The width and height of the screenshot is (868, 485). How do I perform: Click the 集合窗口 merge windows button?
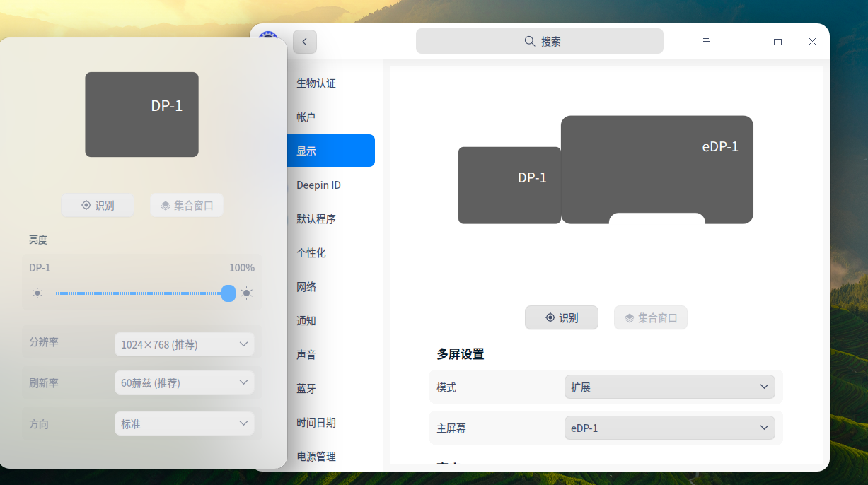650,317
